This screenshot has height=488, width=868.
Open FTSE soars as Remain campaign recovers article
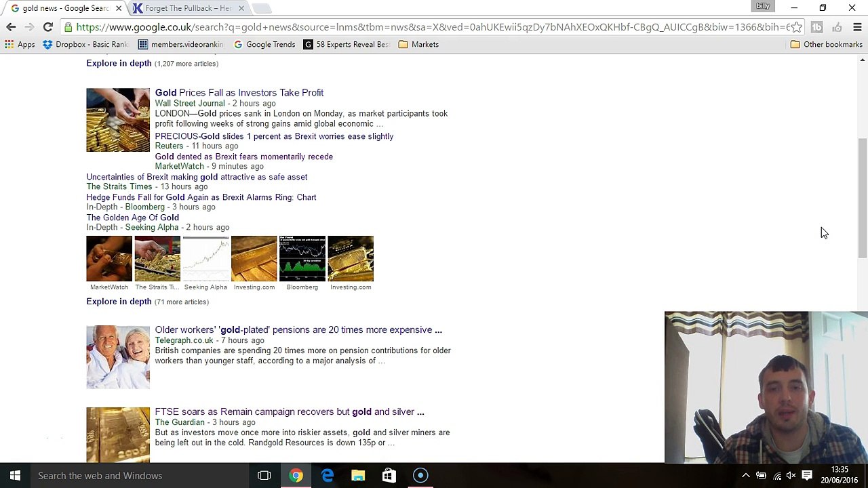(290, 412)
